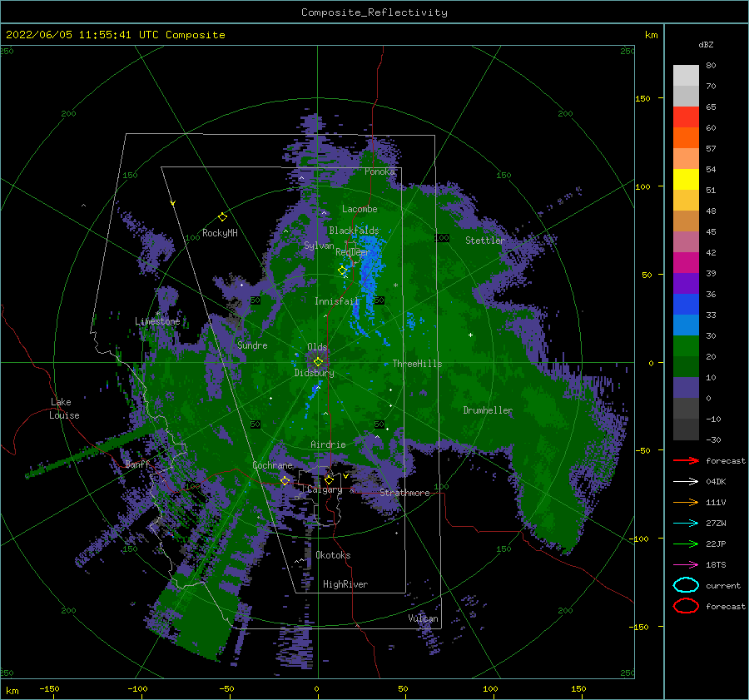This screenshot has height=700, width=749.
Task: Click the magenta 39–42 dBZ swatch
Action: pyautogui.click(x=686, y=263)
